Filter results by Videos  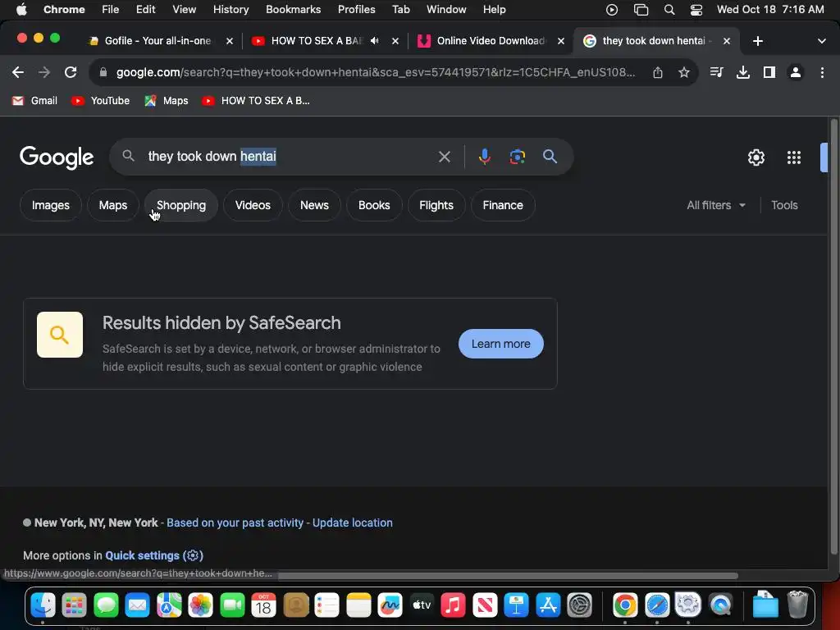[x=253, y=205]
